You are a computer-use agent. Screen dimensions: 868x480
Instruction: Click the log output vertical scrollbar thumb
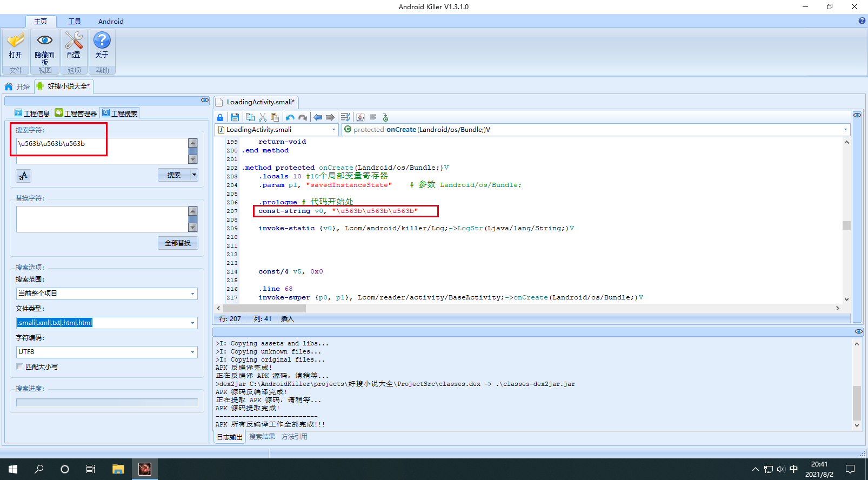(x=857, y=402)
